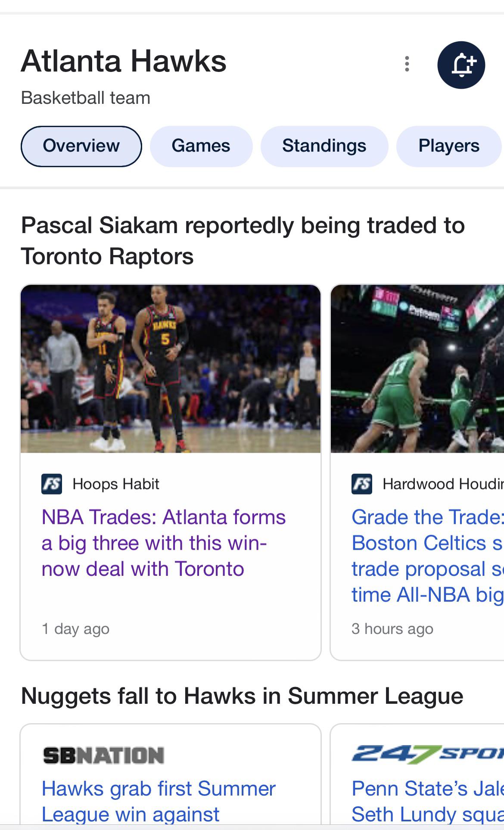Image resolution: width=504 pixels, height=830 pixels.
Task: Open the Standings tab
Action: [x=324, y=146]
